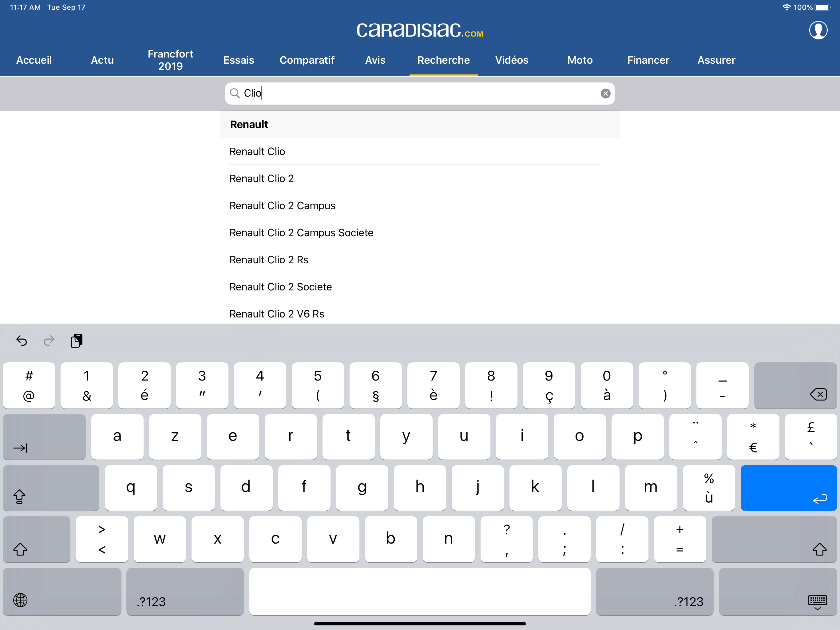The image size is (840, 630).
Task: Tap the right .?123 symbols key
Action: pyautogui.click(x=655, y=592)
